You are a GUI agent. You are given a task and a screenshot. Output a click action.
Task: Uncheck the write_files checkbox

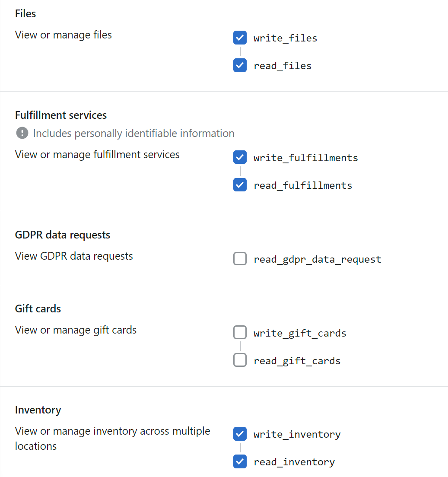pos(240,38)
